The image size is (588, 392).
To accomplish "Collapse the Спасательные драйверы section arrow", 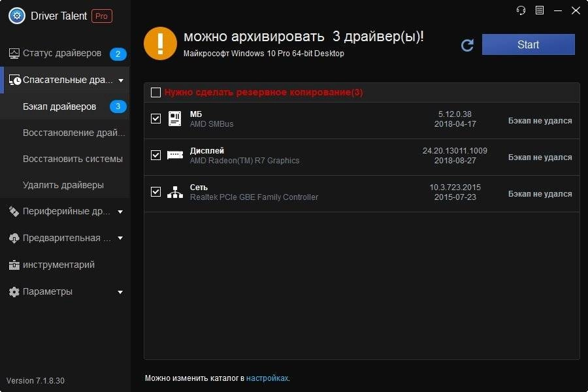I will pyautogui.click(x=121, y=80).
